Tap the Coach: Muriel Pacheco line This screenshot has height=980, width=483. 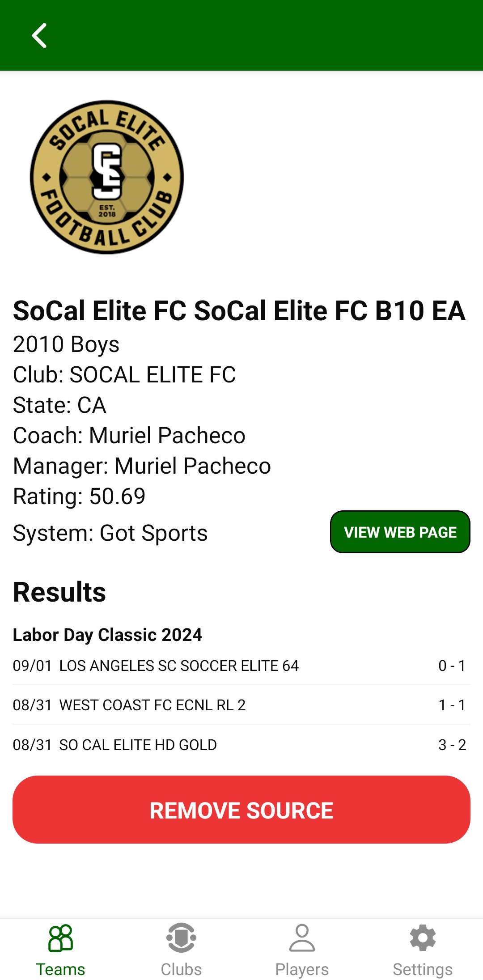click(129, 435)
